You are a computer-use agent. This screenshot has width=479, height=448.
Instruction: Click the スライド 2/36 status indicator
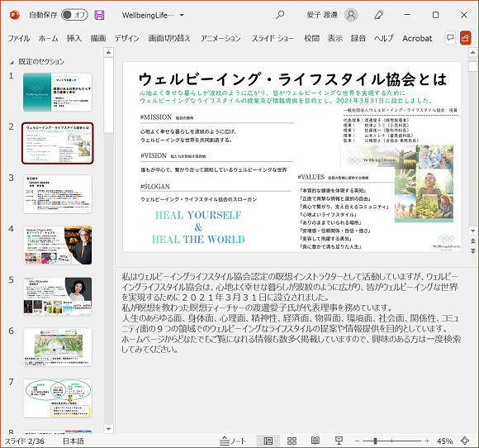point(25,441)
